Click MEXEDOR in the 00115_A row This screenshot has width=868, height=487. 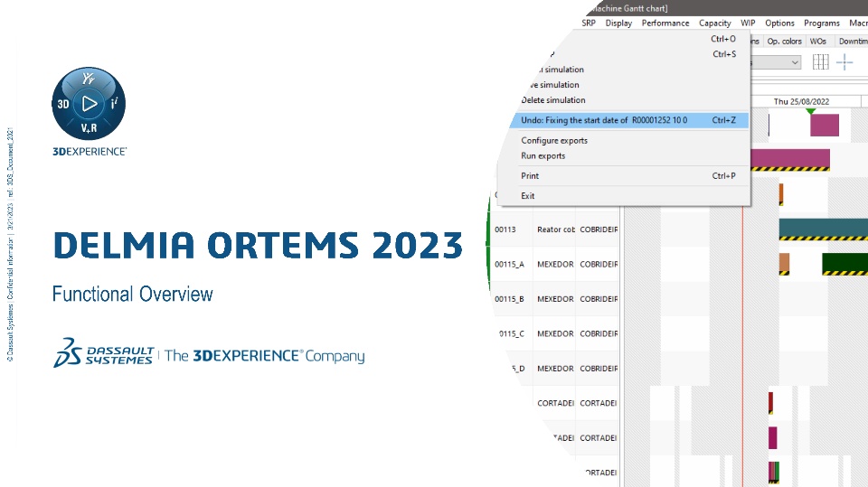pos(555,264)
